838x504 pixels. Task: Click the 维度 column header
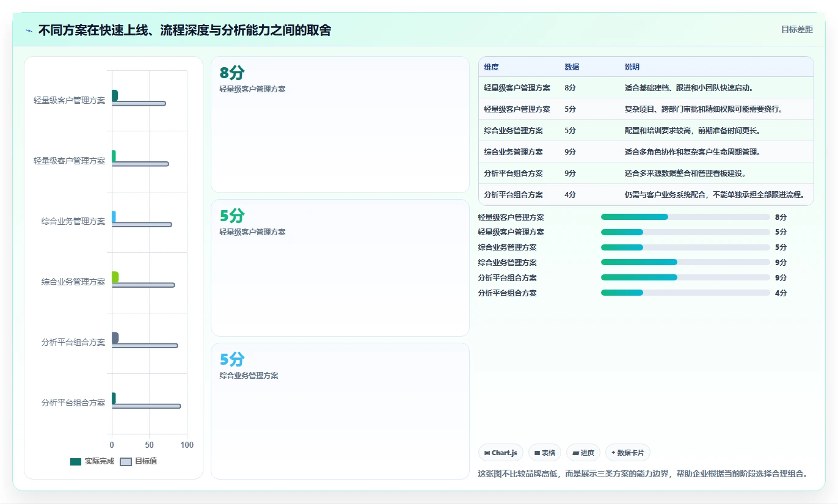click(491, 67)
